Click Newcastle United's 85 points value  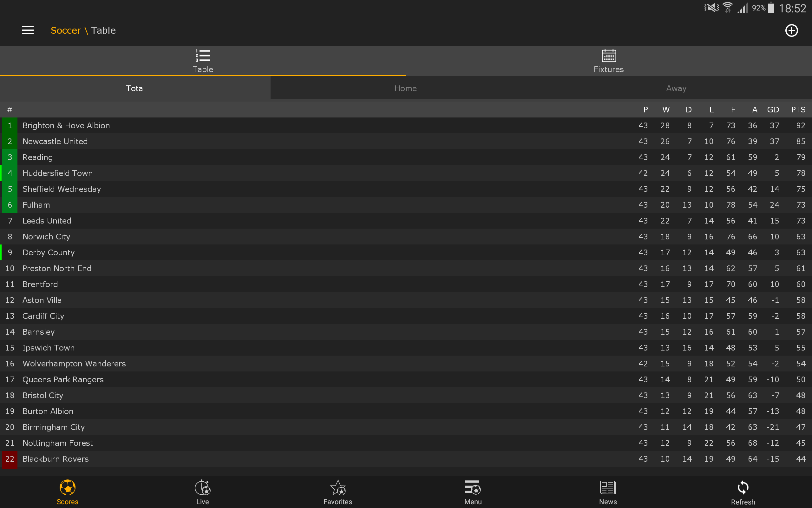[801, 141]
